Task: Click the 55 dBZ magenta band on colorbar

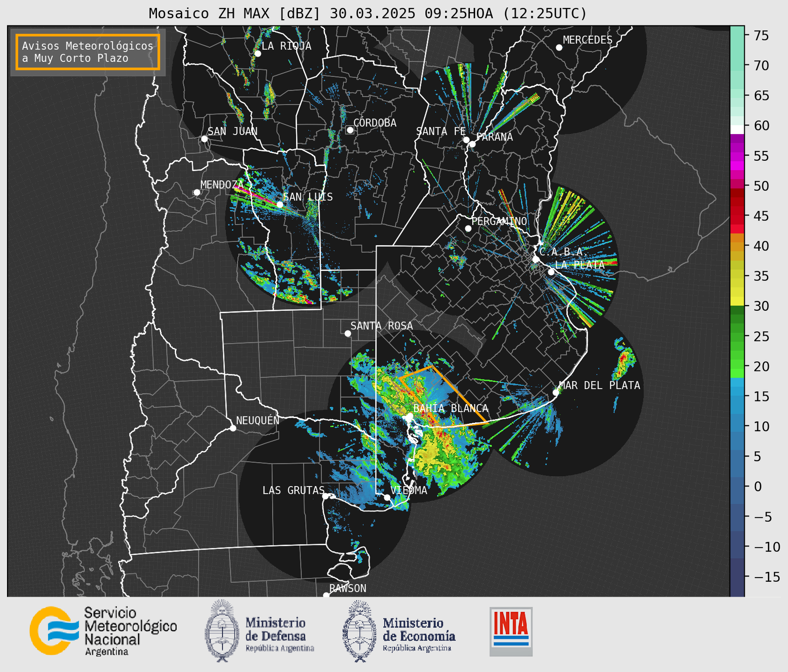Action: 737,156
